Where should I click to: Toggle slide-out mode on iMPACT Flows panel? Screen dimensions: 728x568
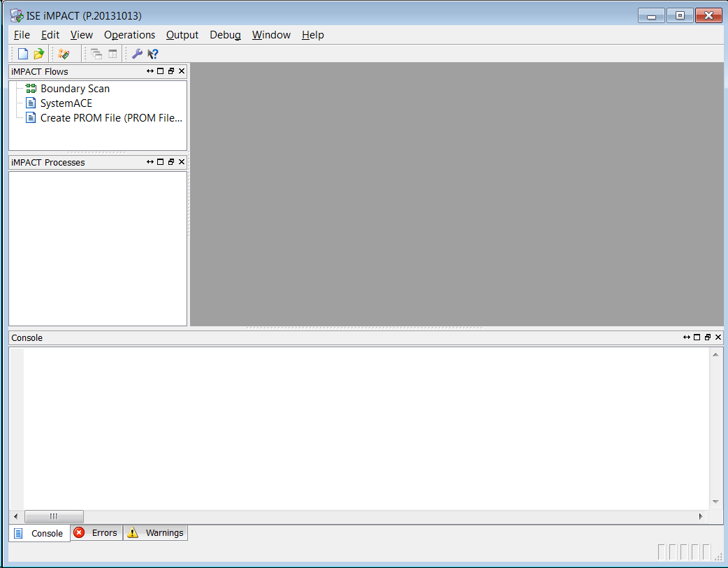click(150, 71)
